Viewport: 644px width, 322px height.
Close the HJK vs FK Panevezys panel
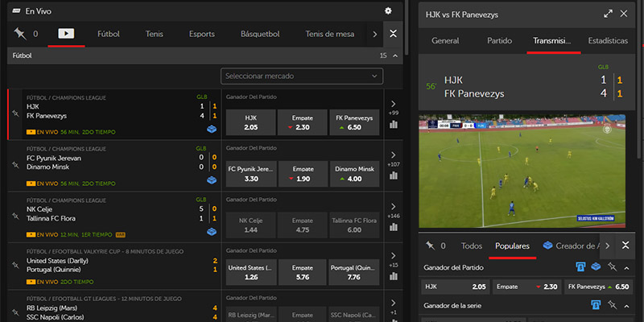point(623,14)
